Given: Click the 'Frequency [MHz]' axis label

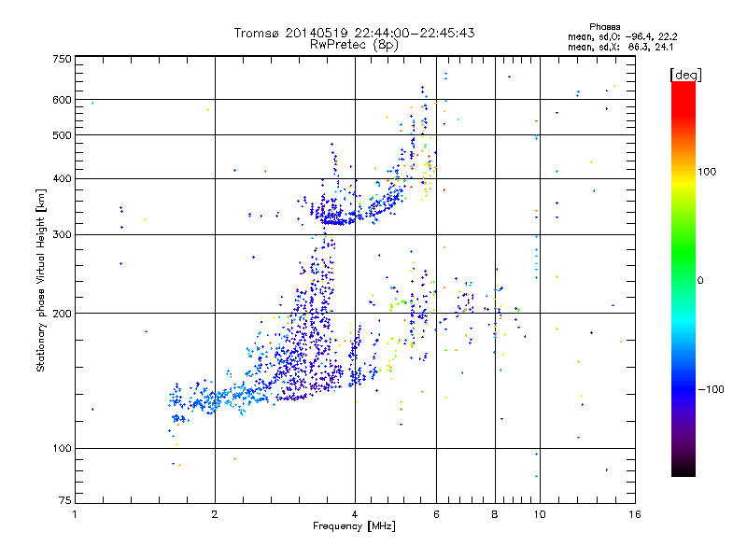Looking at the screenshot, I should coord(354,526).
